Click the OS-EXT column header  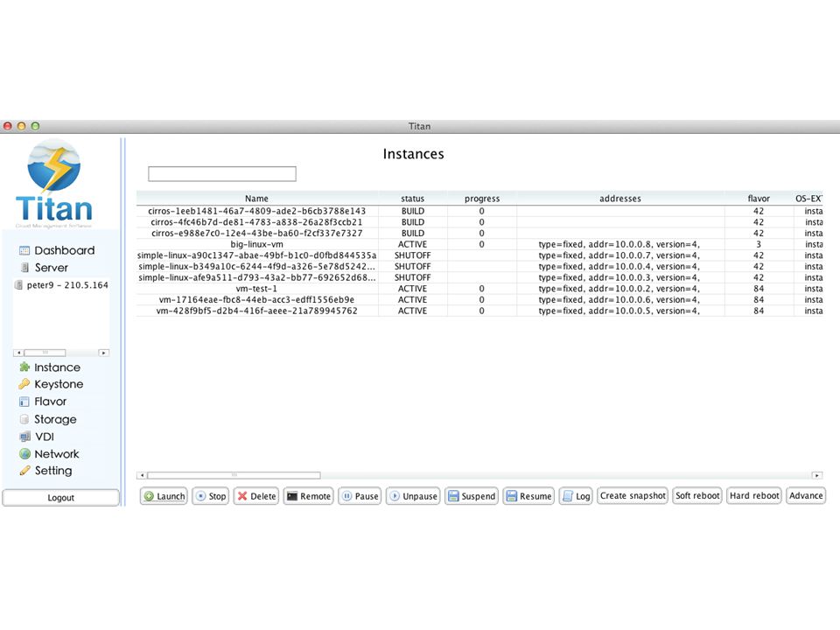(x=808, y=199)
